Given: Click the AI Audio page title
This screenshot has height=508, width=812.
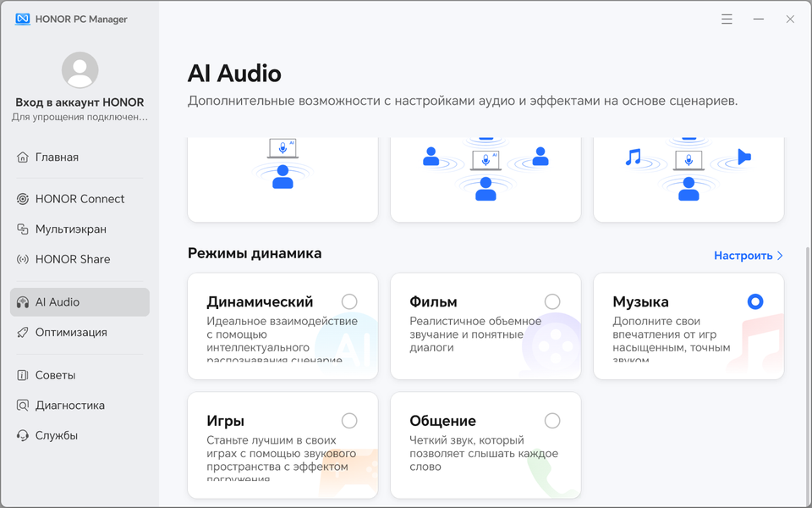Looking at the screenshot, I should 234,74.
